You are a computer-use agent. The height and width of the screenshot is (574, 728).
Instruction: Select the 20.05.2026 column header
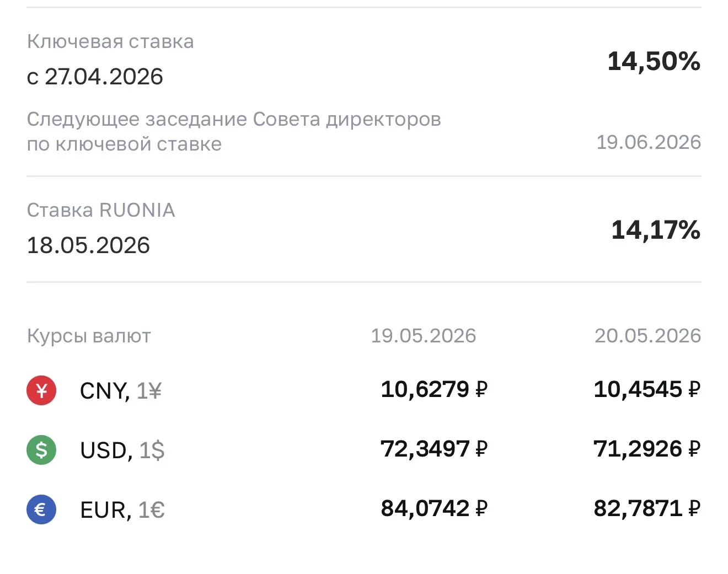tap(647, 336)
